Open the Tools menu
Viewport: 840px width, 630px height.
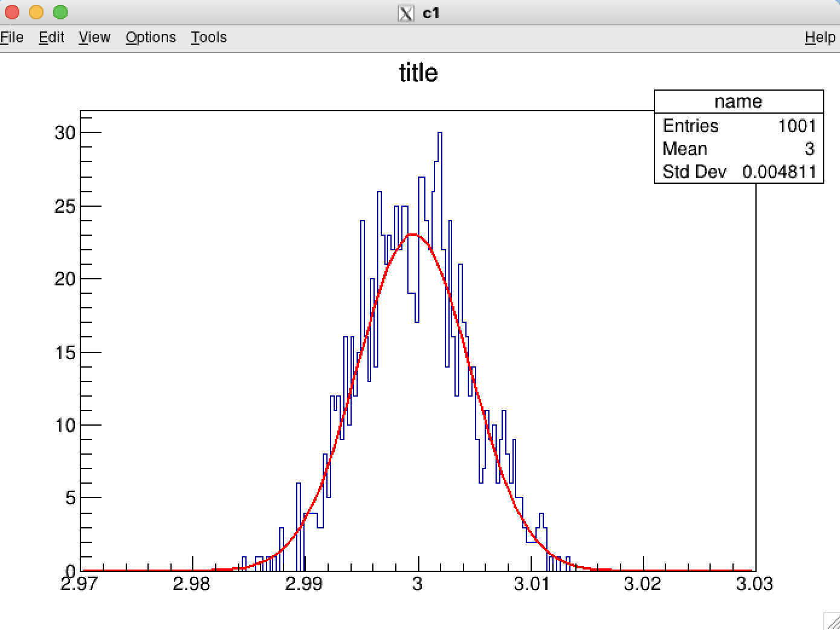[208, 37]
